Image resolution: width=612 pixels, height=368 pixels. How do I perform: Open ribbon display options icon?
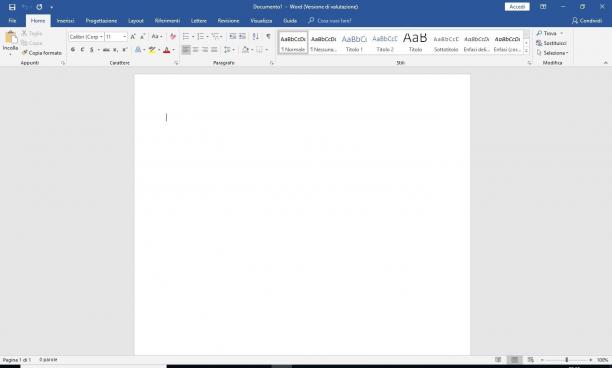[543, 7]
